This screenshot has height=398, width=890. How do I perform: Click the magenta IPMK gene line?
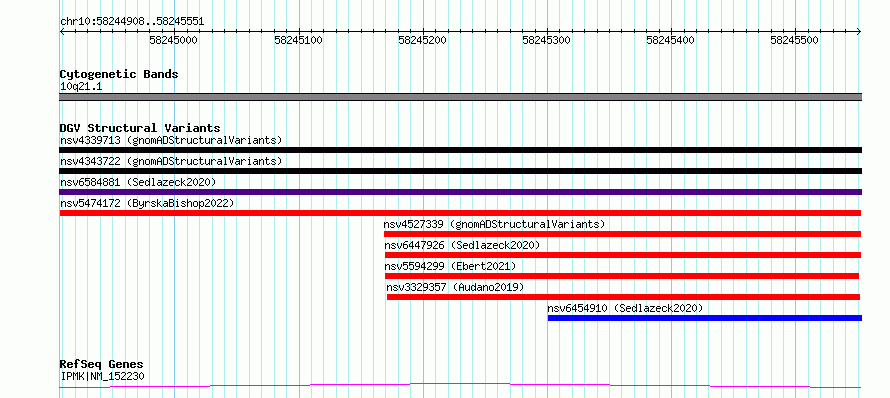click(x=460, y=386)
